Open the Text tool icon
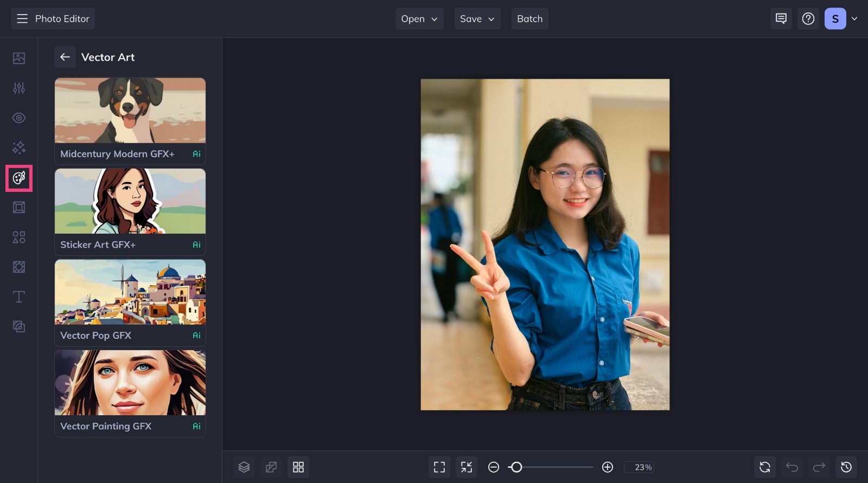The width and height of the screenshot is (868, 483). (x=19, y=297)
